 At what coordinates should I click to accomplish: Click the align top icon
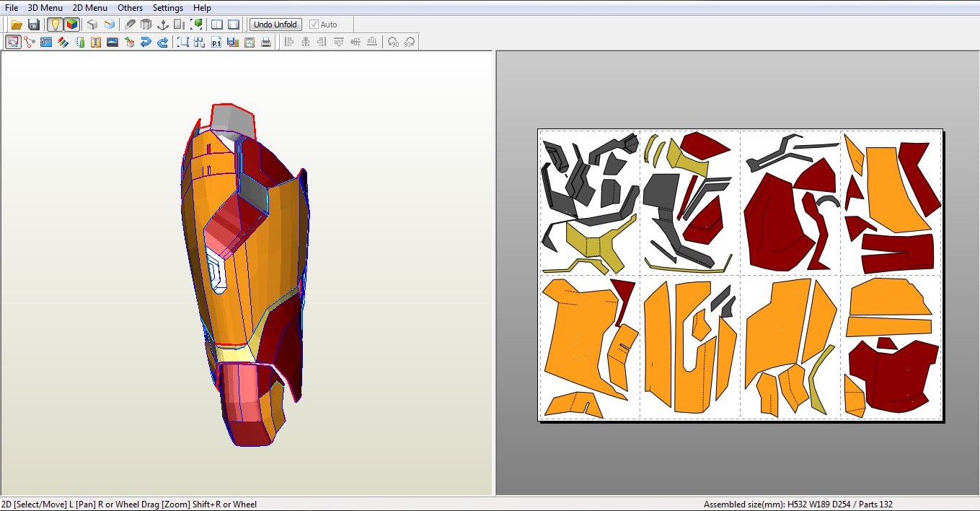(x=339, y=42)
